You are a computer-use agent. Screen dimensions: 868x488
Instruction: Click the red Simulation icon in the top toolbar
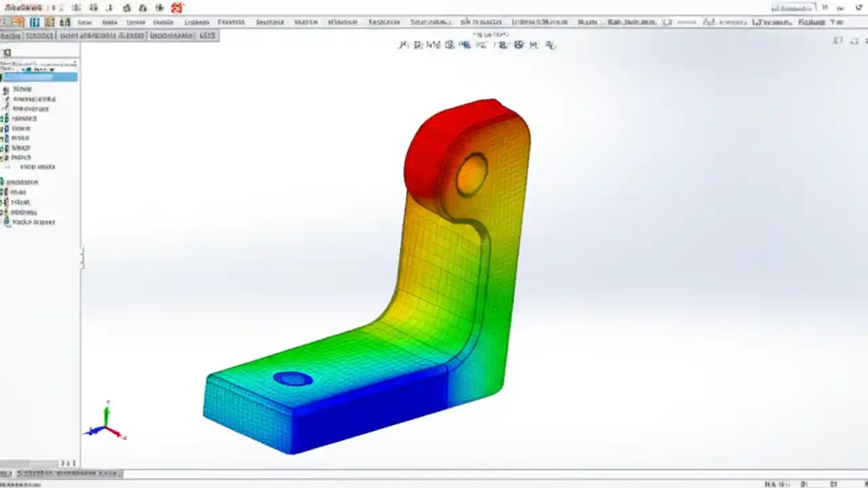[x=176, y=8]
